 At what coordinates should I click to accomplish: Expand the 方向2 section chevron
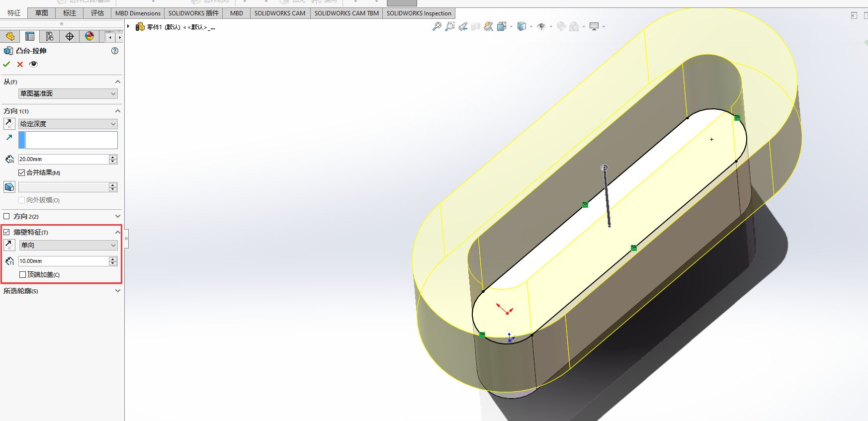[x=118, y=216]
